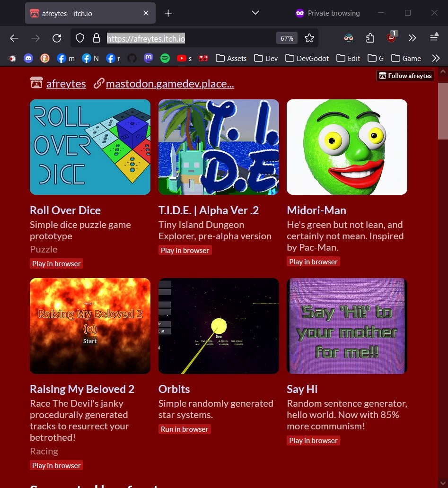Open the GitHub bookmark
The width and height of the screenshot is (448, 488).
[132, 58]
